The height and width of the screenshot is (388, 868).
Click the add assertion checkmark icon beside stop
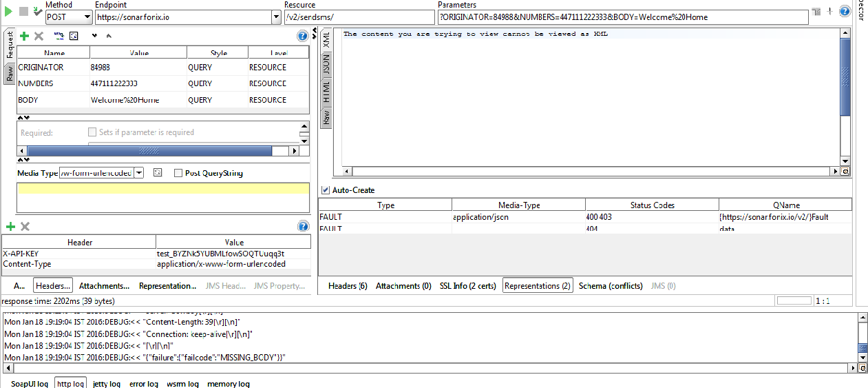(36, 12)
